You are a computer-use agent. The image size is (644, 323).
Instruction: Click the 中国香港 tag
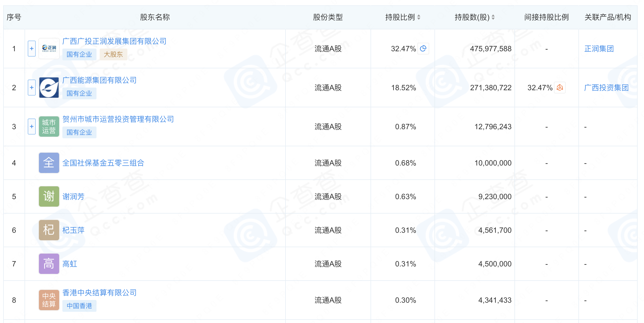point(79,306)
